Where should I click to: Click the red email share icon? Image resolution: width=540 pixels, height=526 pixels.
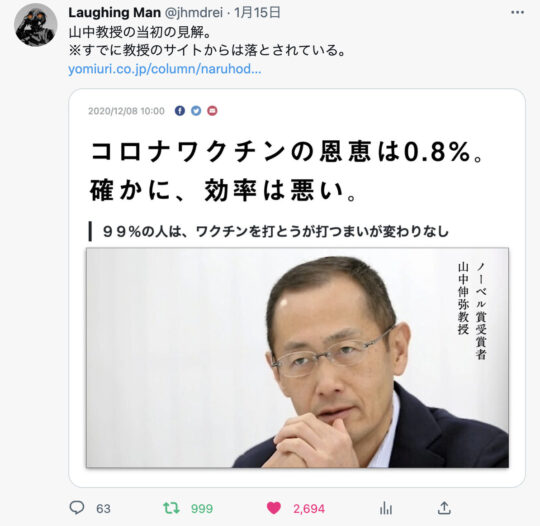click(212, 111)
